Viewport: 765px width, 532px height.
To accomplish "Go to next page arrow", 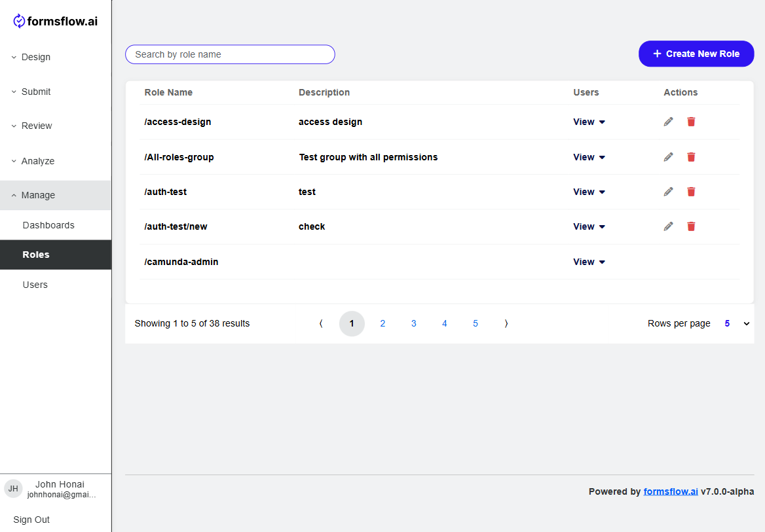I will click(506, 323).
